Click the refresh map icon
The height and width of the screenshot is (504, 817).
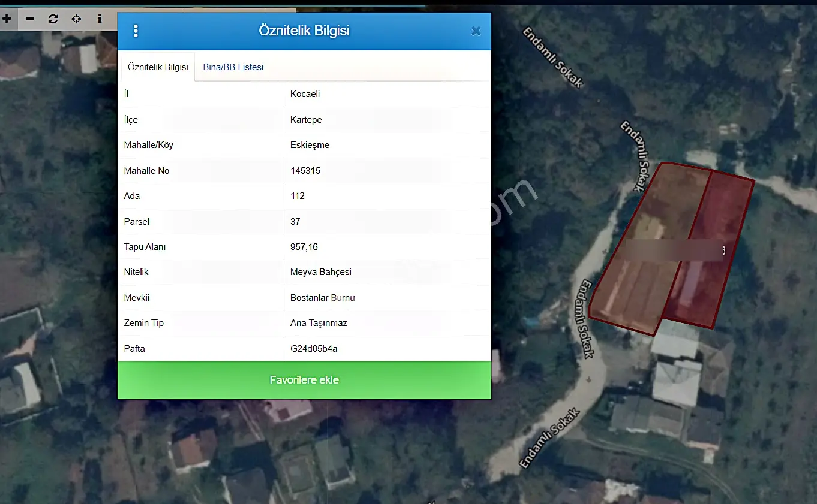tap(53, 19)
